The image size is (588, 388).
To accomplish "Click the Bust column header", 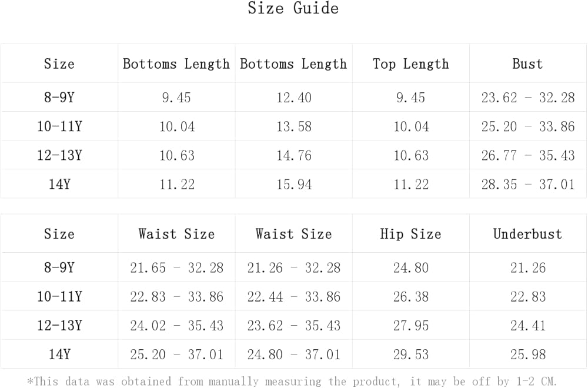I will (x=527, y=64).
